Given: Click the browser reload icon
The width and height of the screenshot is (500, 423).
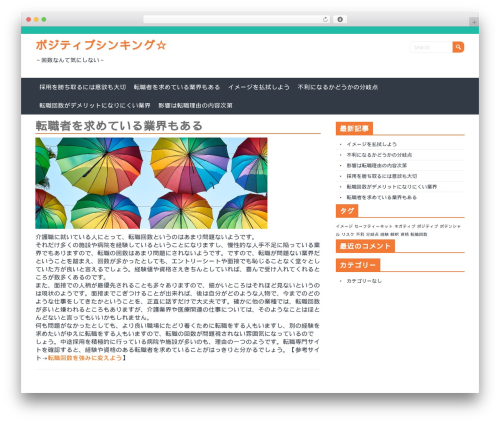Looking at the screenshot, I should pos(325,19).
